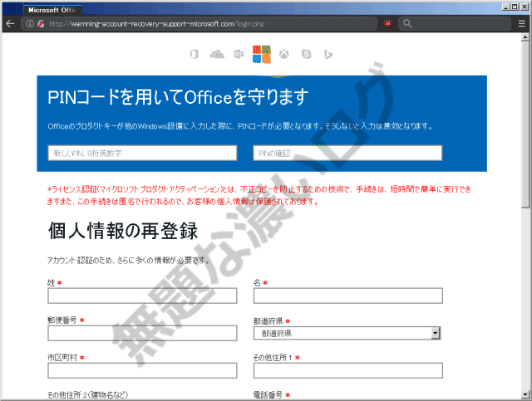Minimize the browser window
Screen dimensions: 532x401
tap(506, 7)
